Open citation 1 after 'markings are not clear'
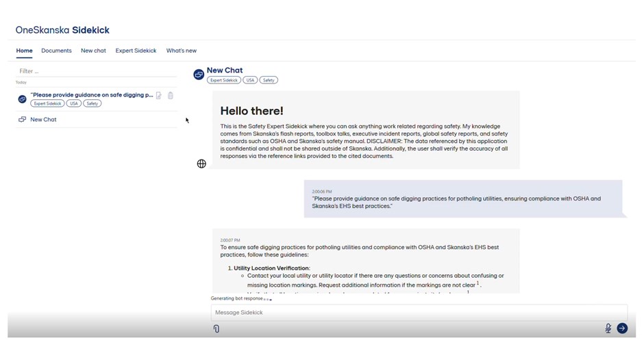This screenshot has width=644, height=362. 478,283
